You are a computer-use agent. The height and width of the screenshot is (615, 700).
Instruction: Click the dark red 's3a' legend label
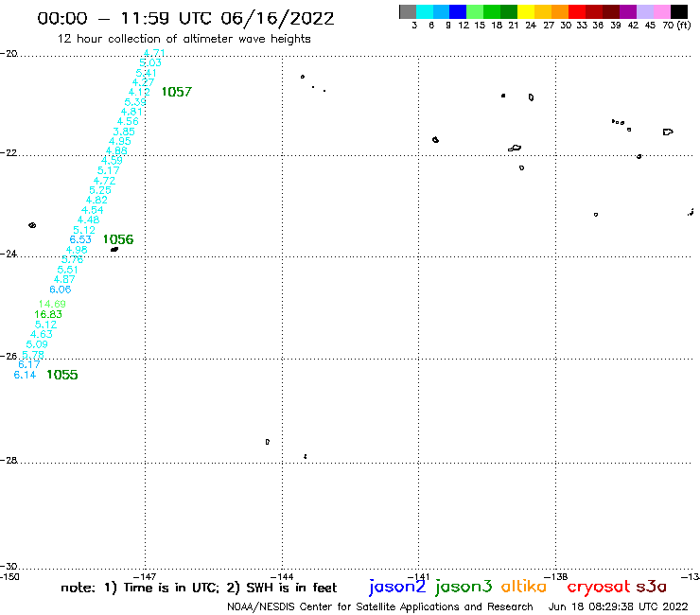tap(652, 587)
